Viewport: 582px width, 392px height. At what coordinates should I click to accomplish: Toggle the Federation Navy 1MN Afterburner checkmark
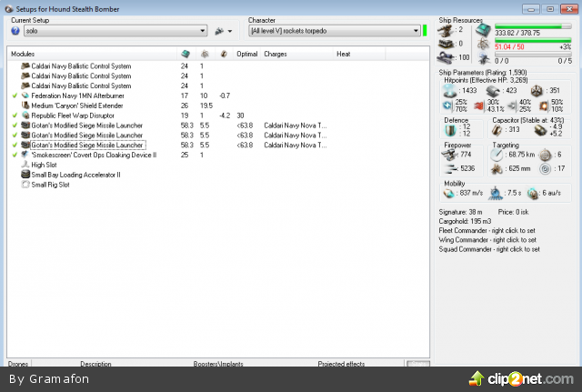pyautogui.click(x=15, y=95)
